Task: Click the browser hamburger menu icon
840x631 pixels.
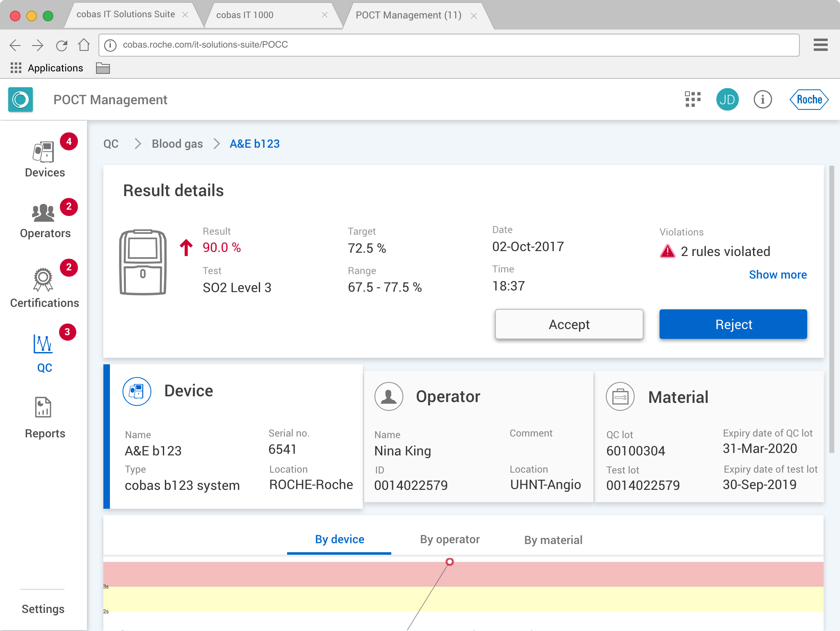Action: coord(820,45)
